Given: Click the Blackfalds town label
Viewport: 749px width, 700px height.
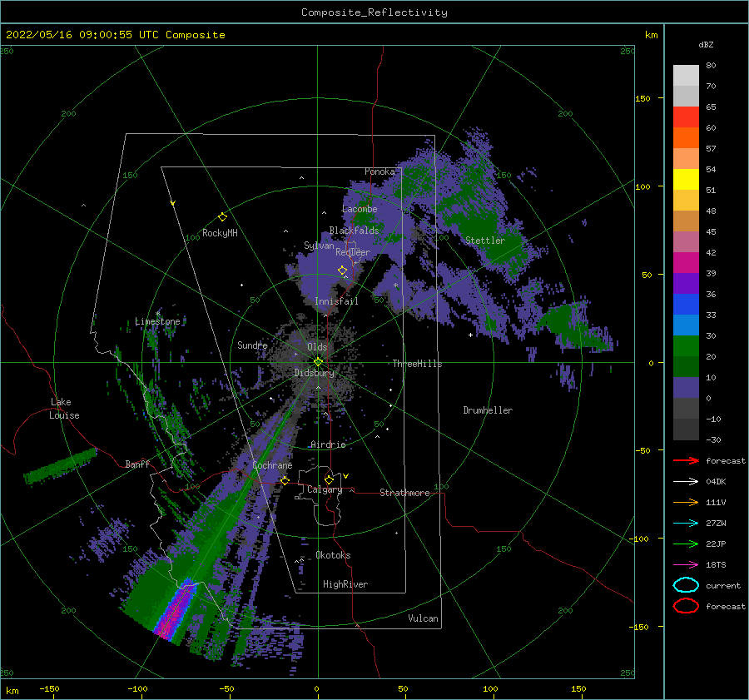Looking at the screenshot, I should [354, 231].
